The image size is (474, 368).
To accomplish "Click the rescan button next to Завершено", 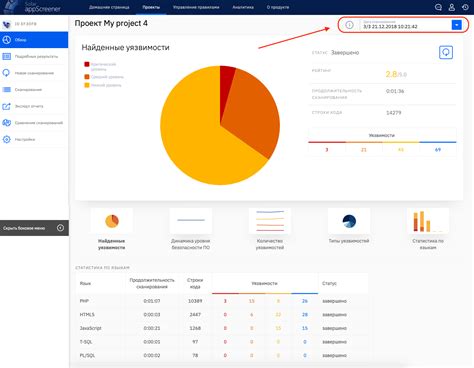I will coord(446,52).
